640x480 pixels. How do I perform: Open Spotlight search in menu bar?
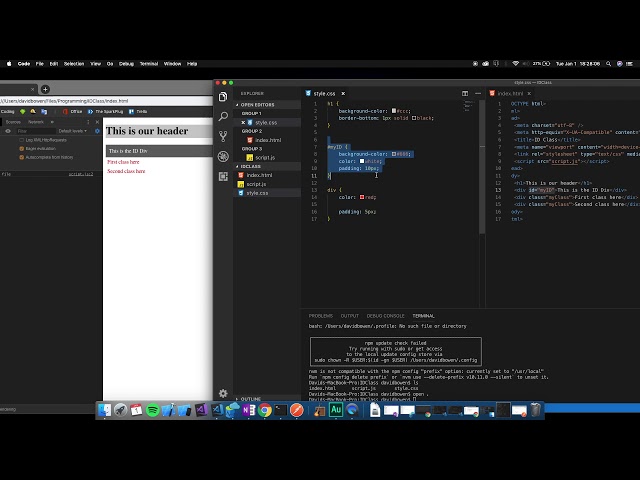609,64
